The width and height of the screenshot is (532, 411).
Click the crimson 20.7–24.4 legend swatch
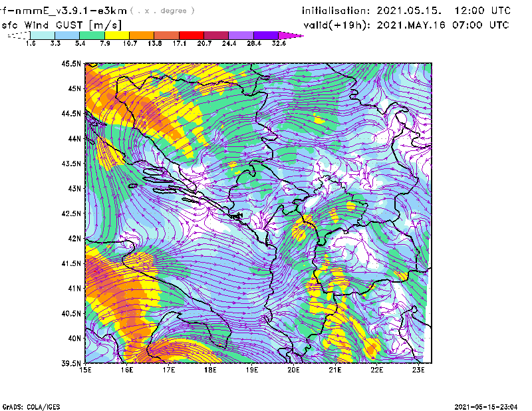(216, 35)
